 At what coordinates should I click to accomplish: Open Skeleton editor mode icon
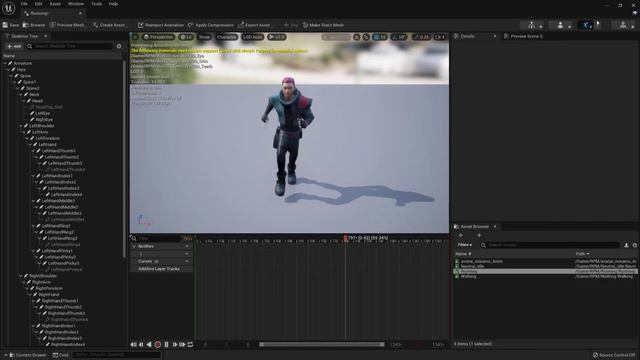(x=531, y=25)
